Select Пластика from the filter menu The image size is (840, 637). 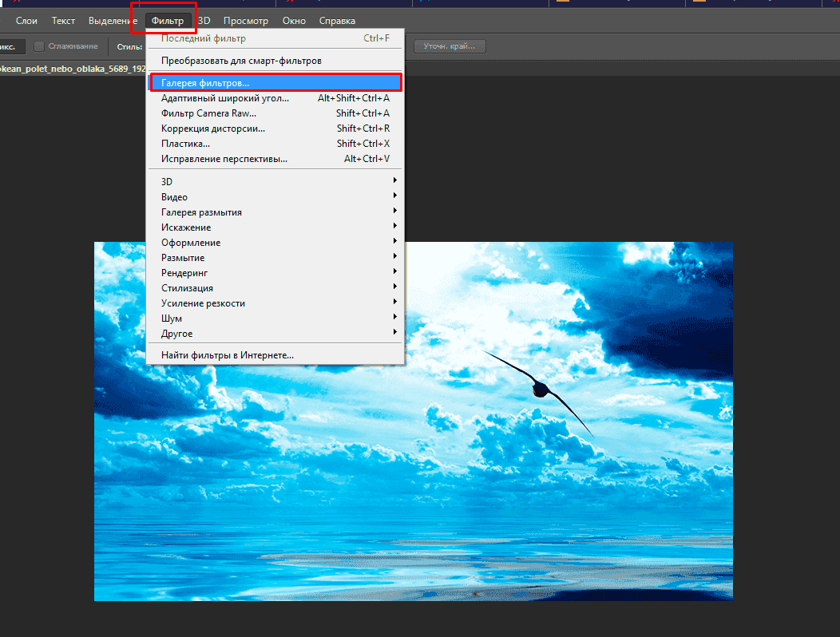pyautogui.click(x=185, y=144)
